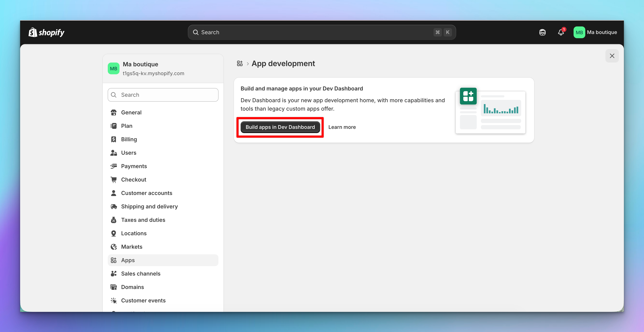Click the Locations pin icon
This screenshot has height=332, width=644.
coord(113,233)
